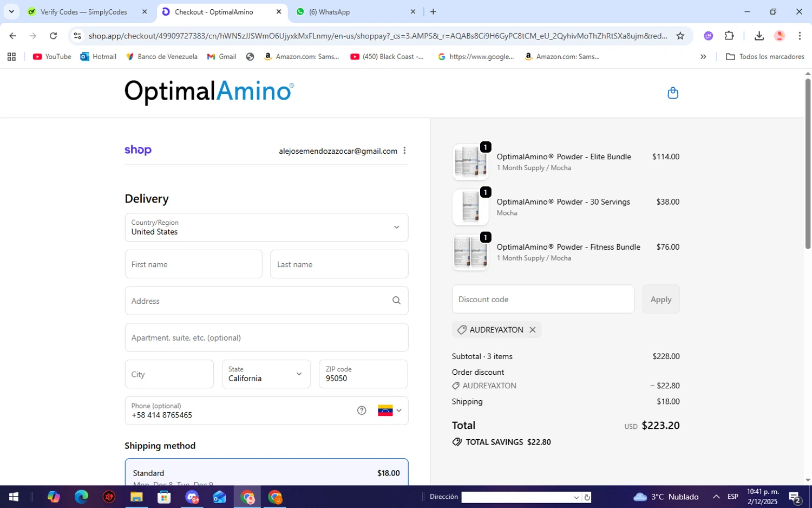
Task: Click the ZIP code field
Action: (x=363, y=374)
